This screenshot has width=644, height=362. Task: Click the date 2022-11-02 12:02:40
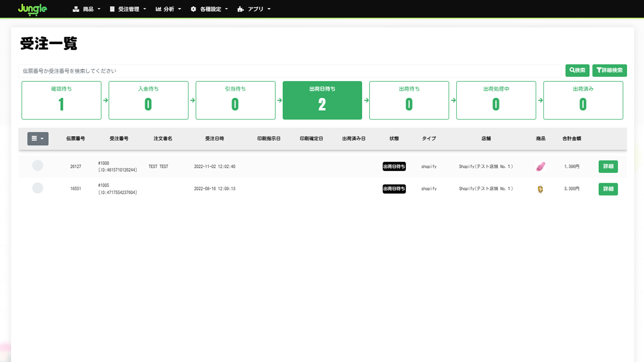(215, 167)
